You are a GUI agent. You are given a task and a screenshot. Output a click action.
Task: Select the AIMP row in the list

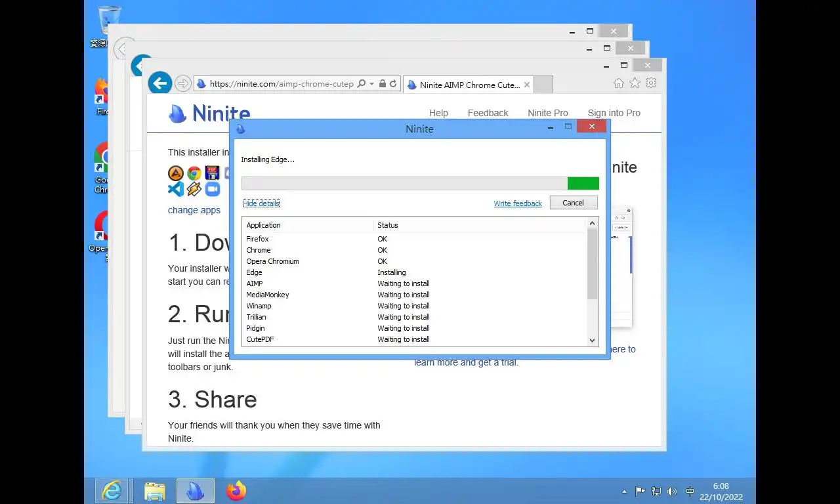pyautogui.click(x=414, y=283)
